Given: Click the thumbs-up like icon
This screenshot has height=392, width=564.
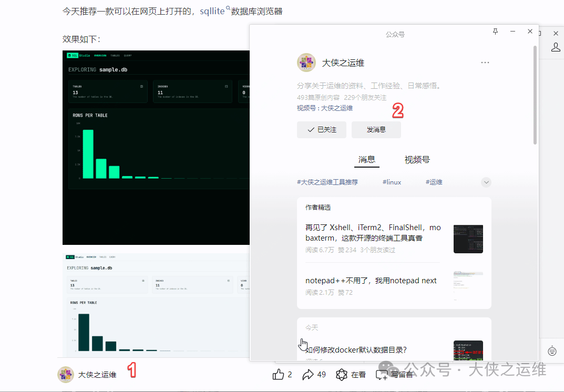Looking at the screenshot, I should 278,374.
